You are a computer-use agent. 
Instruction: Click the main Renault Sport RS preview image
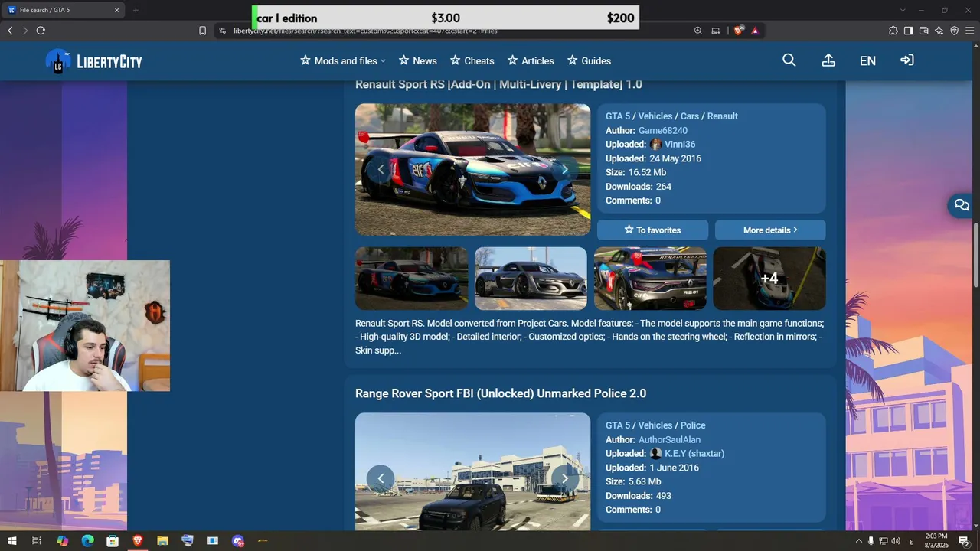[473, 170]
